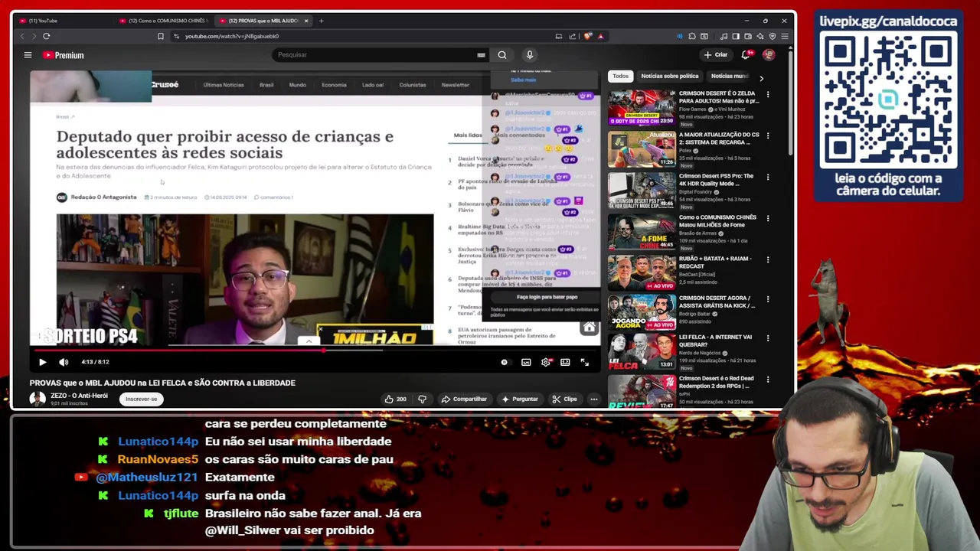Open the on-screen keyboard icon in search box

tap(481, 55)
